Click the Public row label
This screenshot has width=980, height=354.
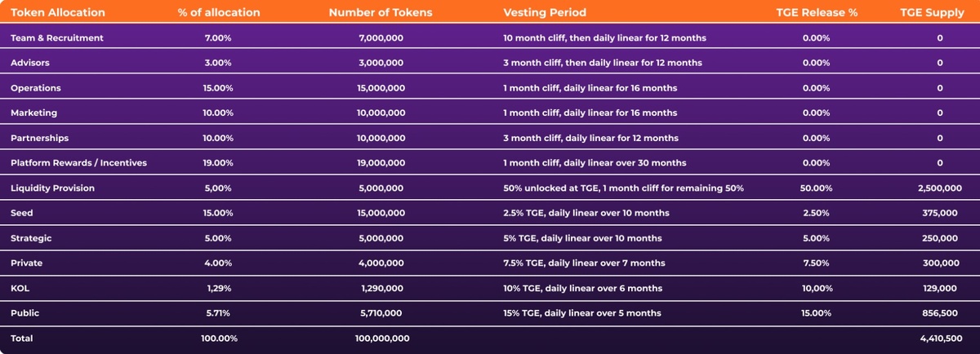[24, 313]
